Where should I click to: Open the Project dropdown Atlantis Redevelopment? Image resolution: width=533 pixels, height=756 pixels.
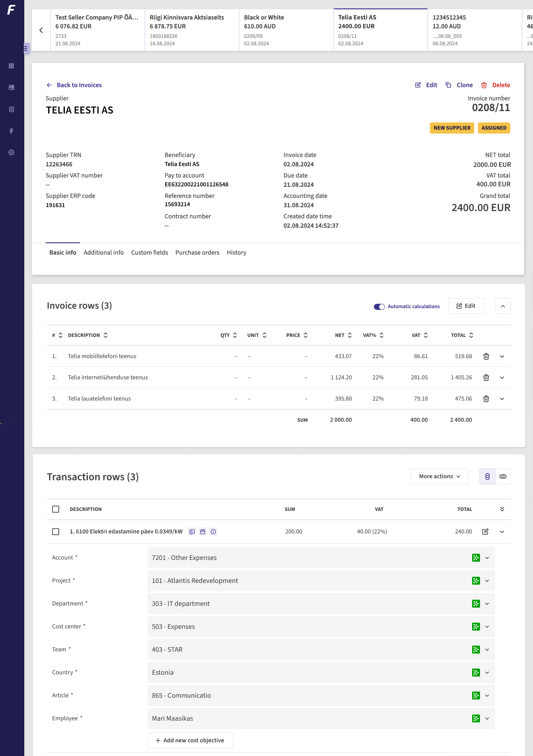pos(321,581)
